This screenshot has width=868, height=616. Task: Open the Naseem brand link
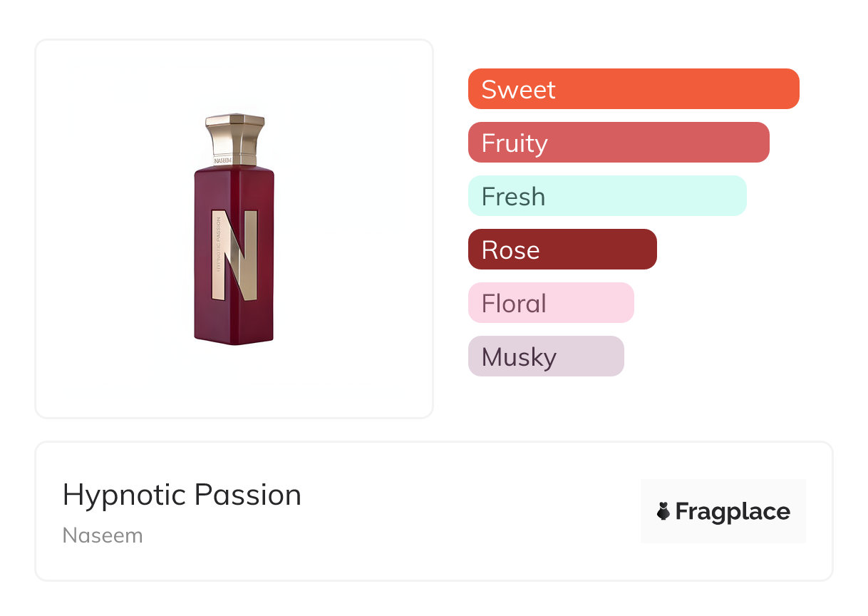tap(103, 535)
